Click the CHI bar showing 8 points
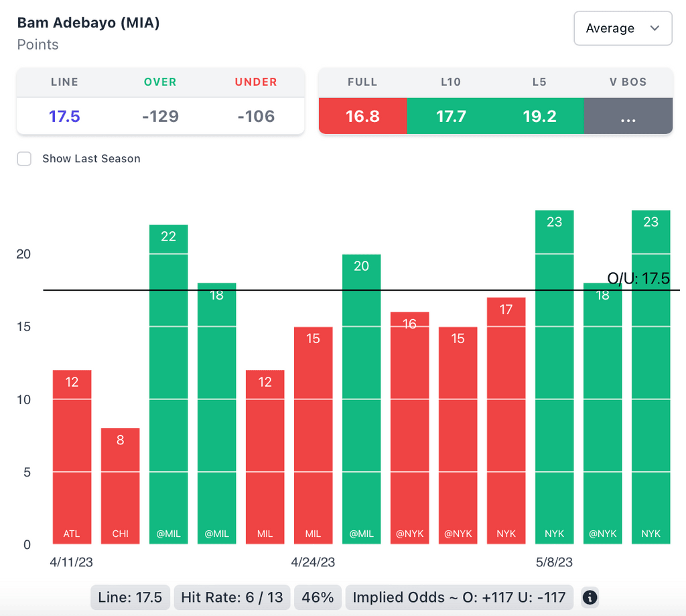 coord(121,486)
